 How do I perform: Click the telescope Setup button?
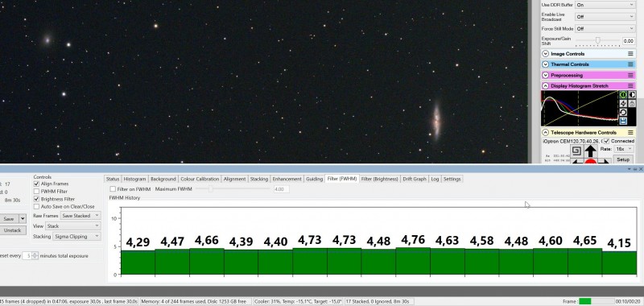pyautogui.click(x=623, y=159)
